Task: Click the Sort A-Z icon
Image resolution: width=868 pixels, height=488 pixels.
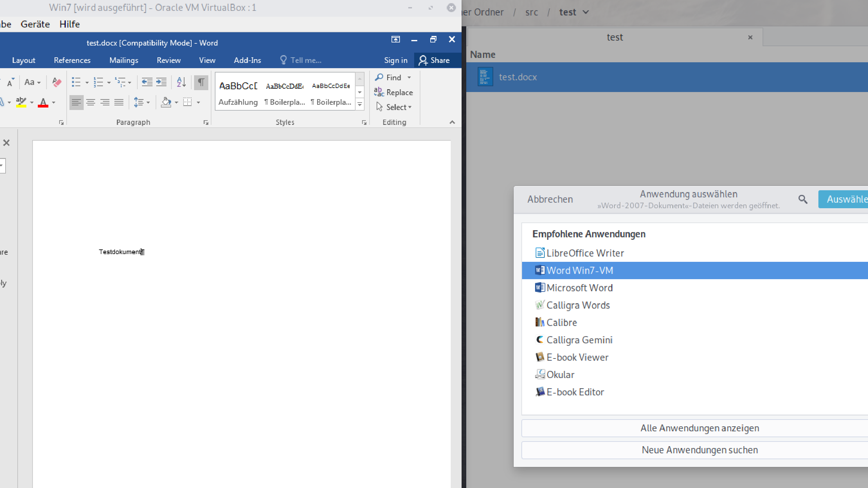Action: [x=181, y=82]
